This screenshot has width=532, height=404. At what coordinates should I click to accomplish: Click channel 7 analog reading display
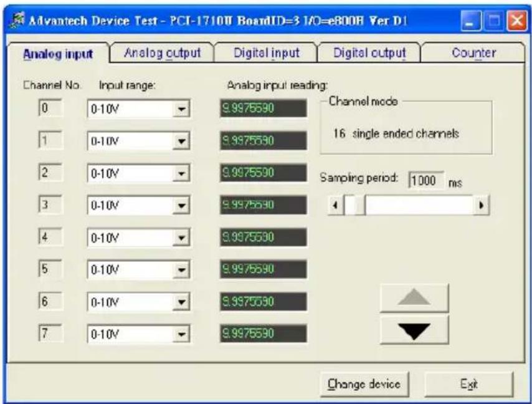pos(264,334)
